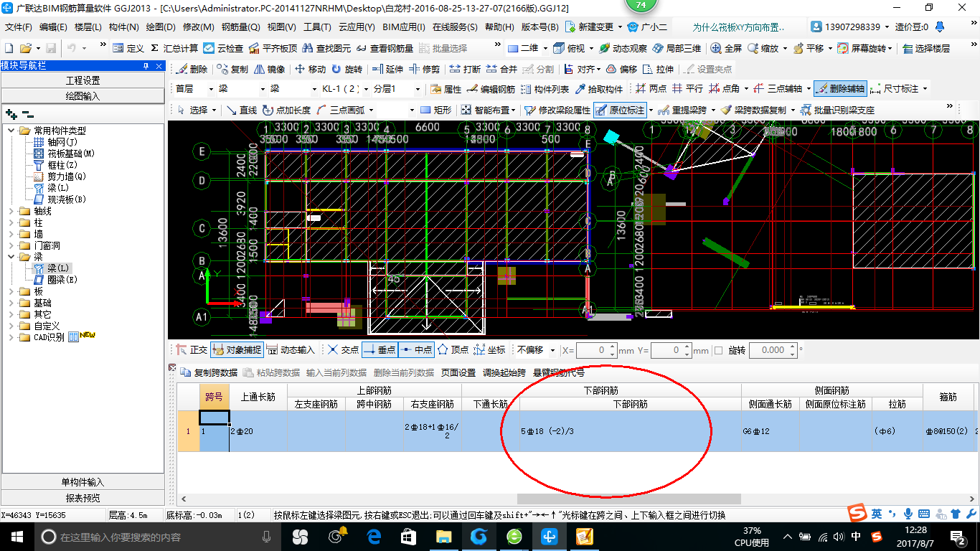The image size is (980, 551).
Task: Open the 工具(T) menu
Action: pyautogui.click(x=317, y=27)
